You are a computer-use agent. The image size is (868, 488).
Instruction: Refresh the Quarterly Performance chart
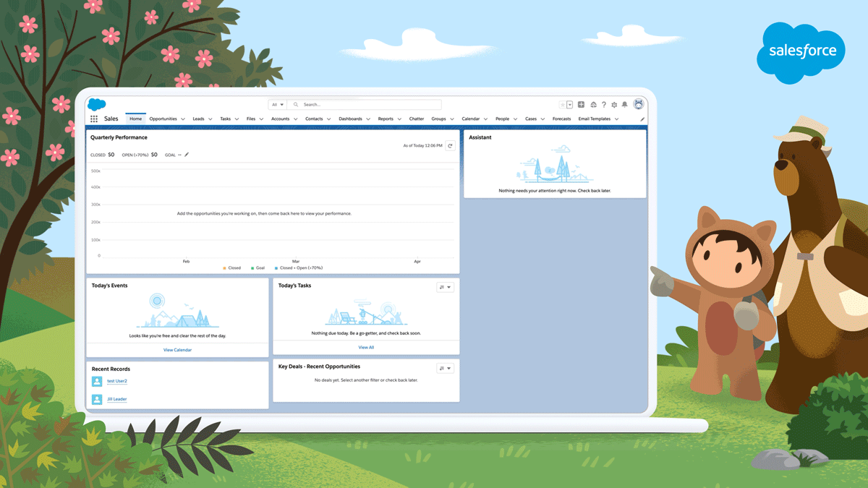pos(450,145)
